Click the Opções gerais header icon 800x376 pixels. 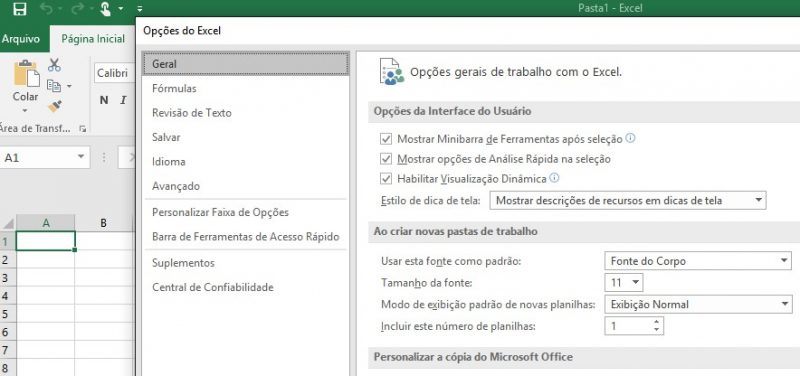click(392, 71)
